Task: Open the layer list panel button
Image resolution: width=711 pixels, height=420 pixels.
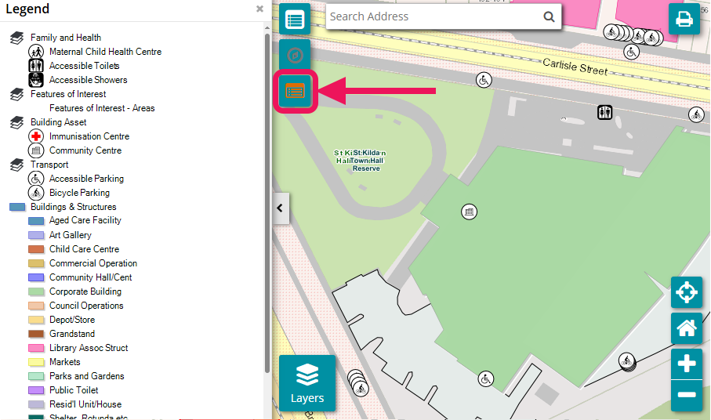Action: pos(295,19)
